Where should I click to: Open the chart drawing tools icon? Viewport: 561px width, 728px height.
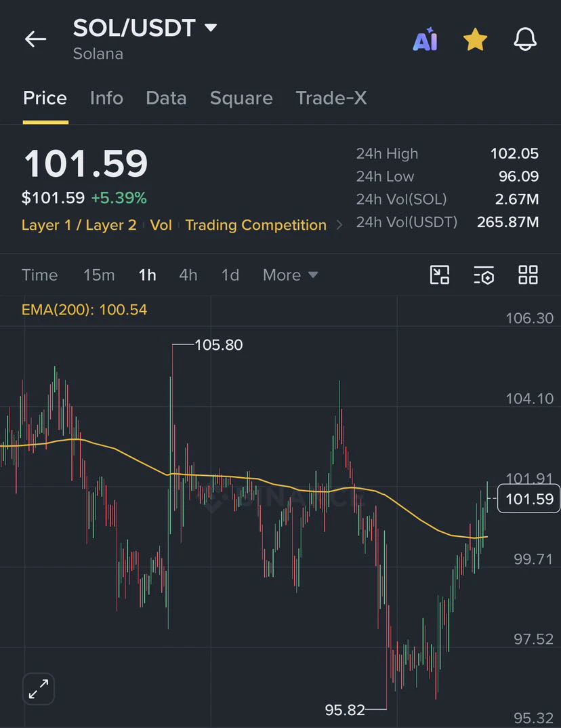[440, 275]
